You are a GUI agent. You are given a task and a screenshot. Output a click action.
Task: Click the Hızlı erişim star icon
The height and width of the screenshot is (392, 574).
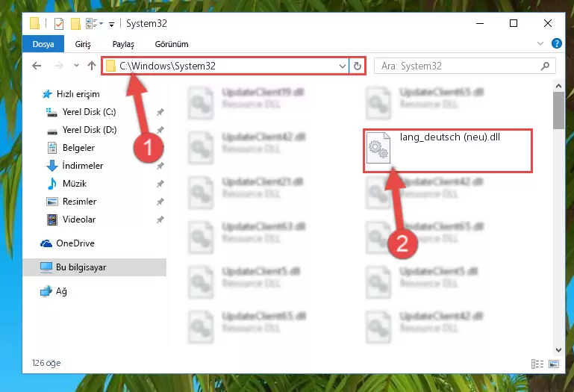pyautogui.click(x=47, y=94)
